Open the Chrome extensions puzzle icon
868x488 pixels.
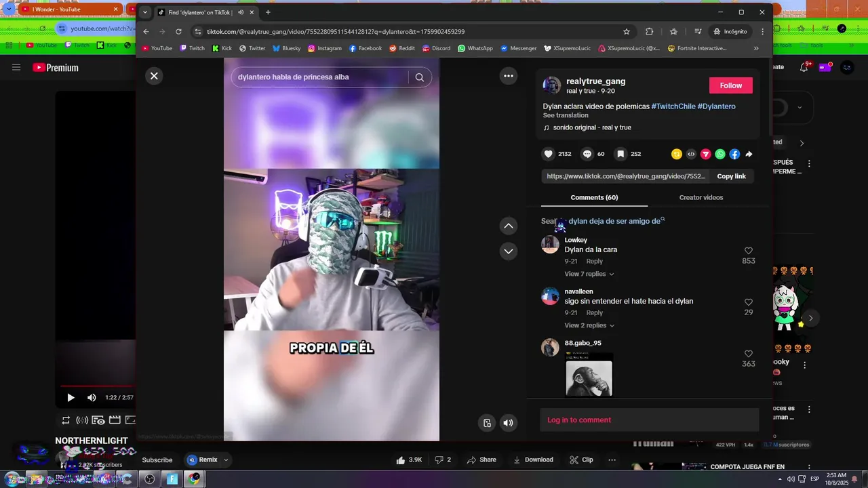coord(649,31)
